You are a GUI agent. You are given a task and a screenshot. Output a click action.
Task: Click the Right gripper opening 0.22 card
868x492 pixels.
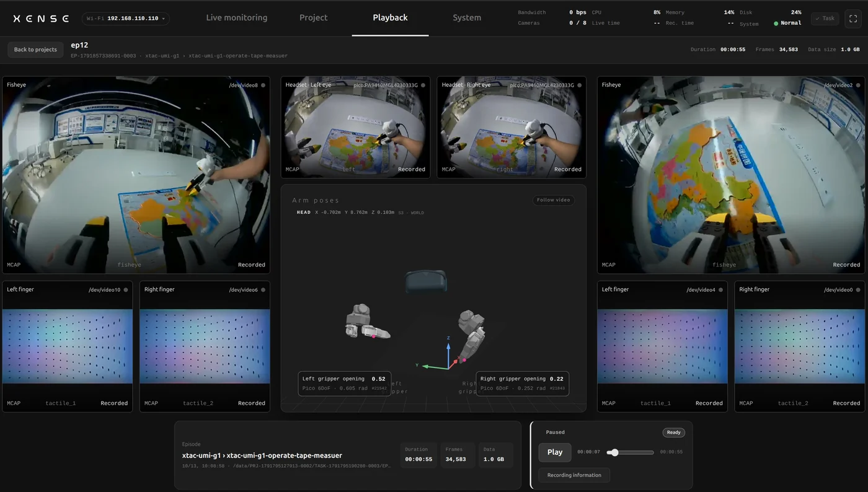click(x=523, y=384)
